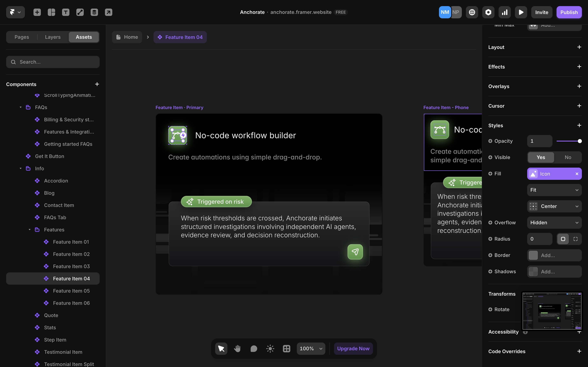Click the Search field in the Assets panel

[53, 62]
